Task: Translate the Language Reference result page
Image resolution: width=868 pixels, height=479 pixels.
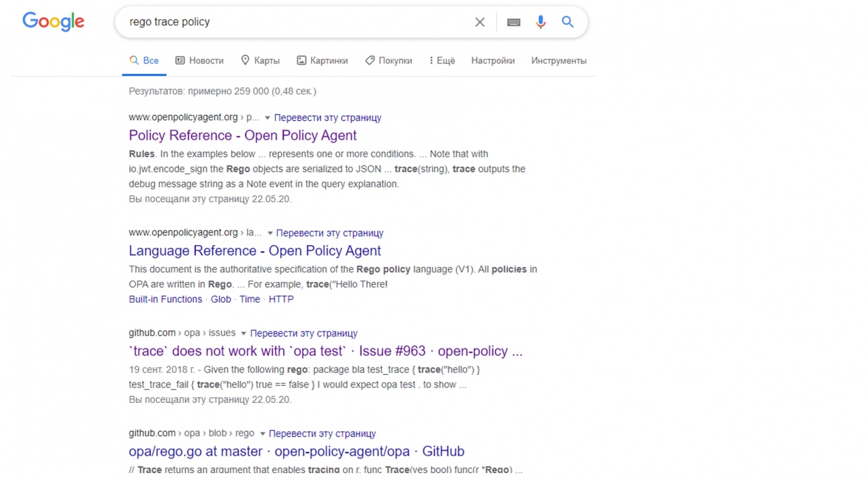Action: (x=330, y=233)
